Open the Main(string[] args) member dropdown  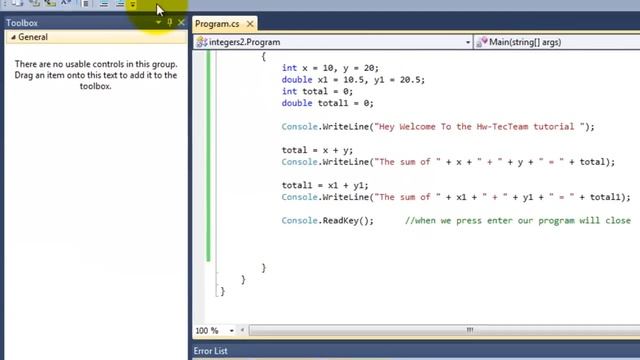click(557, 42)
